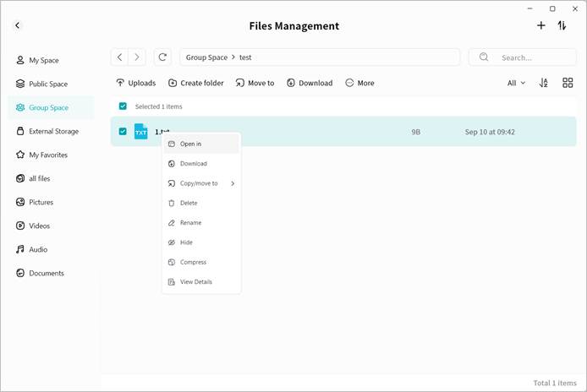Click the Uploads button
587x392 pixels.
click(x=135, y=83)
